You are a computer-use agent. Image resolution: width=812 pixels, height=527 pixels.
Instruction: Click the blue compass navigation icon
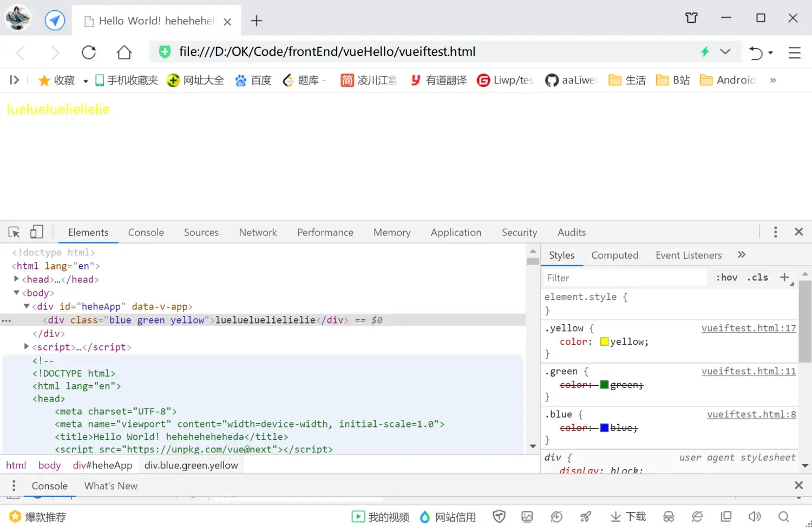55,21
